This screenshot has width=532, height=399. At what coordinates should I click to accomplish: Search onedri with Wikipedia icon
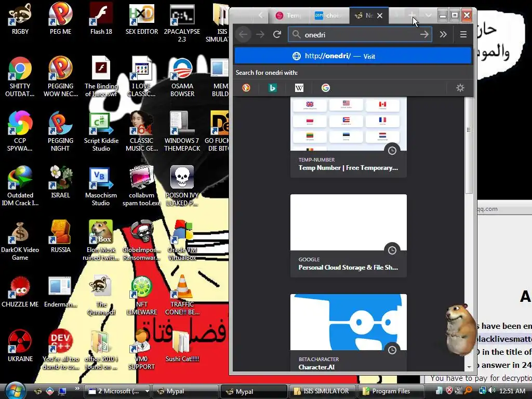299,88
